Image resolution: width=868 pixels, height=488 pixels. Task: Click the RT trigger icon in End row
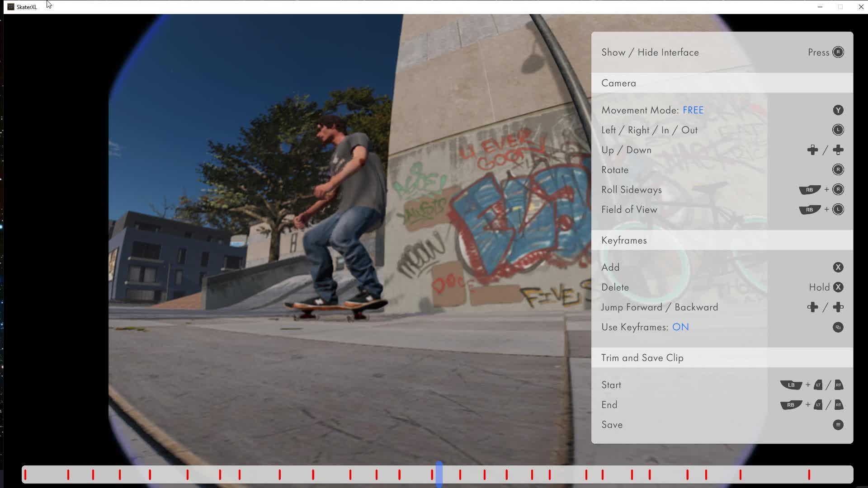[839, 405]
